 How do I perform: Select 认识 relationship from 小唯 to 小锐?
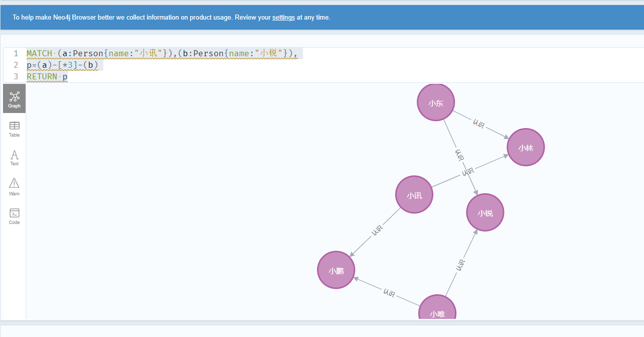click(460, 265)
